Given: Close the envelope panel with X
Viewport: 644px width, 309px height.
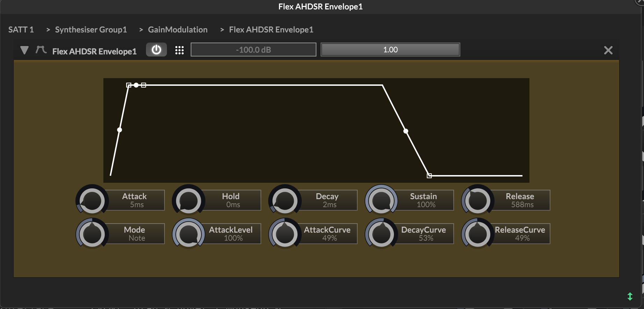Looking at the screenshot, I should (608, 50).
